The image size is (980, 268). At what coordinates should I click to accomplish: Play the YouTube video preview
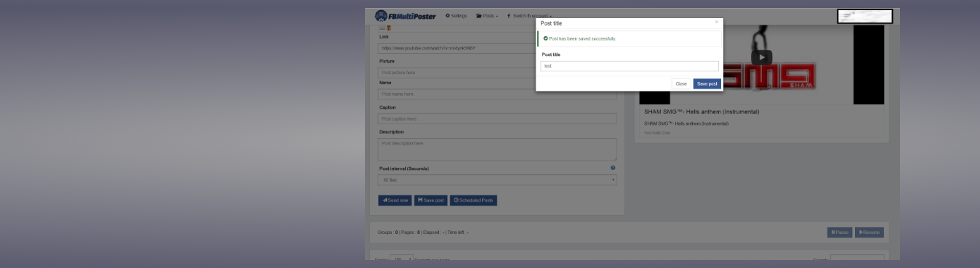(x=761, y=57)
